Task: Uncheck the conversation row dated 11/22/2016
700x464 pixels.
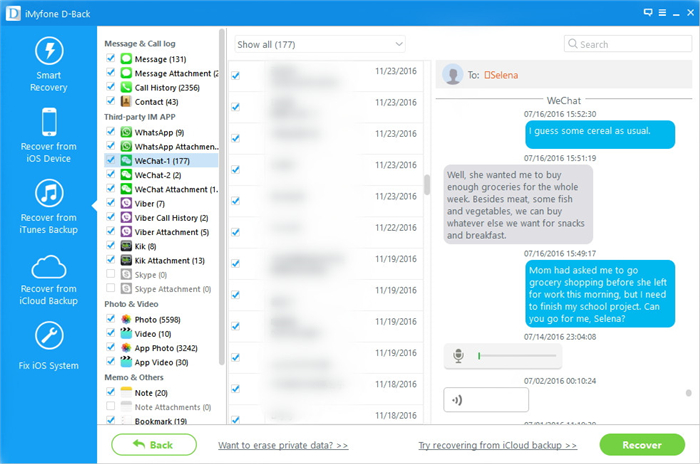Action: click(x=236, y=232)
